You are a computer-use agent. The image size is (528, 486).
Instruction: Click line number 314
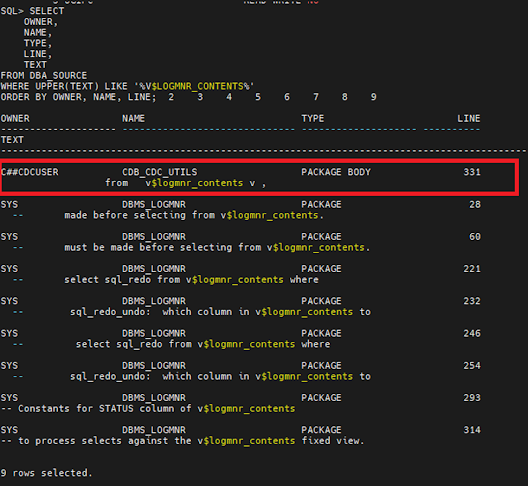(472, 430)
